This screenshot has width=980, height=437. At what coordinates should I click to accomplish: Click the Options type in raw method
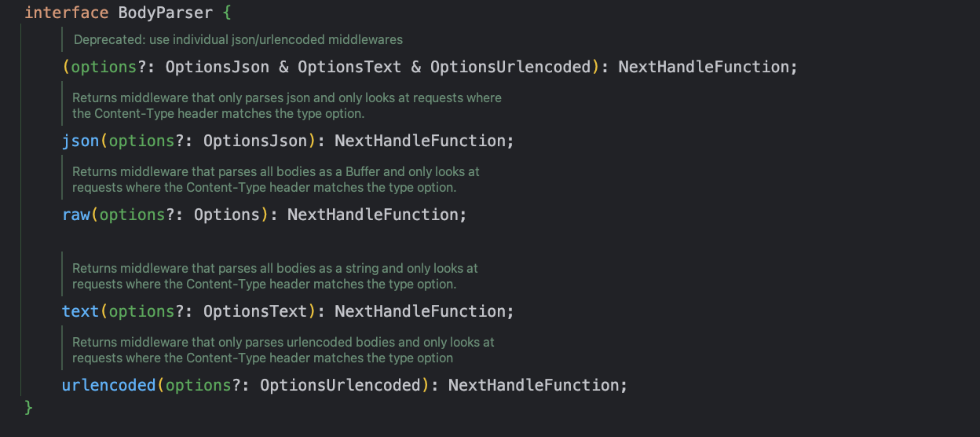tap(227, 215)
